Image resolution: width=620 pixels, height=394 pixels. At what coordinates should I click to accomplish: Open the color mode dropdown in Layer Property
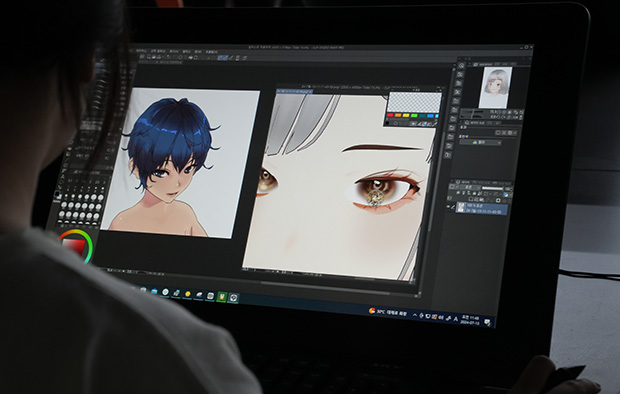click(x=481, y=142)
